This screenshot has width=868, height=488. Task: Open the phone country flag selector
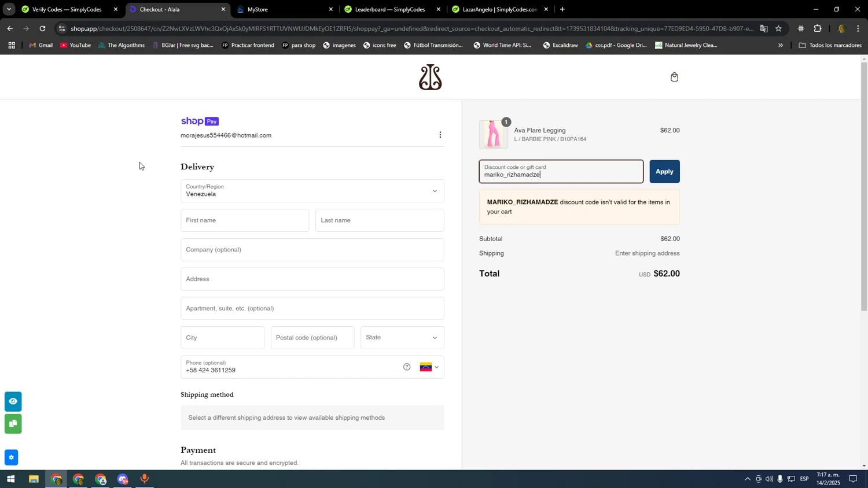click(x=429, y=367)
